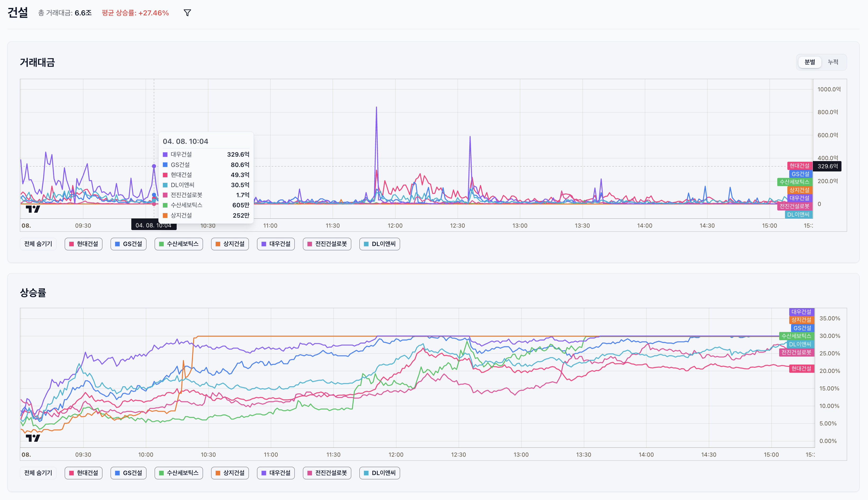This screenshot has width=868, height=500.
Task: Click the 대우건설 spike peak near 11:50
Action: [x=376, y=107]
